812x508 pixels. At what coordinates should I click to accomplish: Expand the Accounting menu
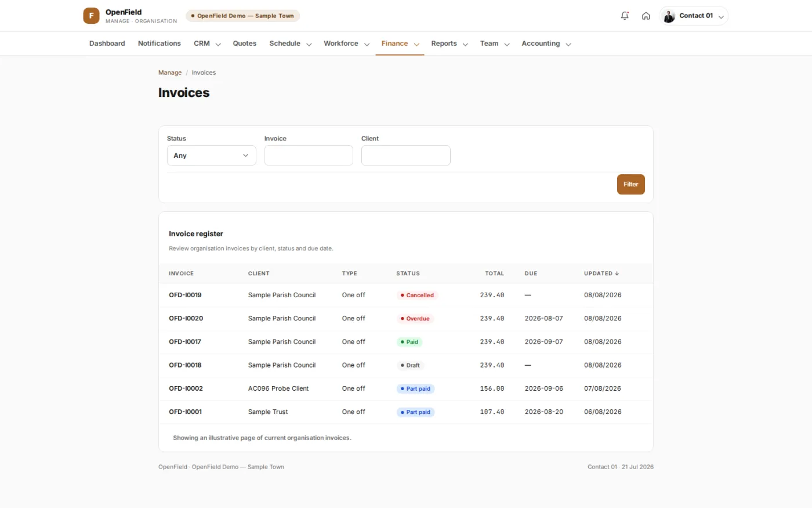tap(546, 44)
